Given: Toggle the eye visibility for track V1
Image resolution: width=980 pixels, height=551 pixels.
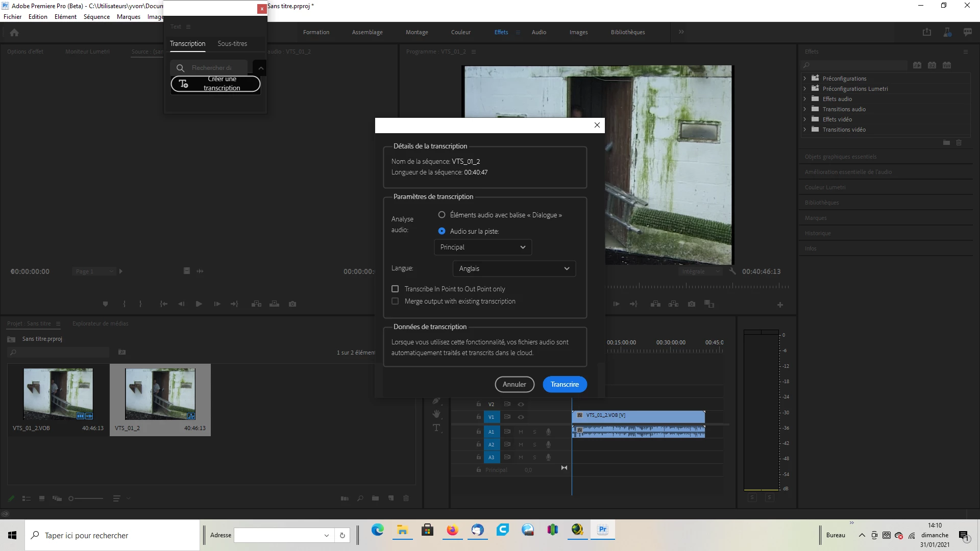Looking at the screenshot, I should click(x=521, y=417).
